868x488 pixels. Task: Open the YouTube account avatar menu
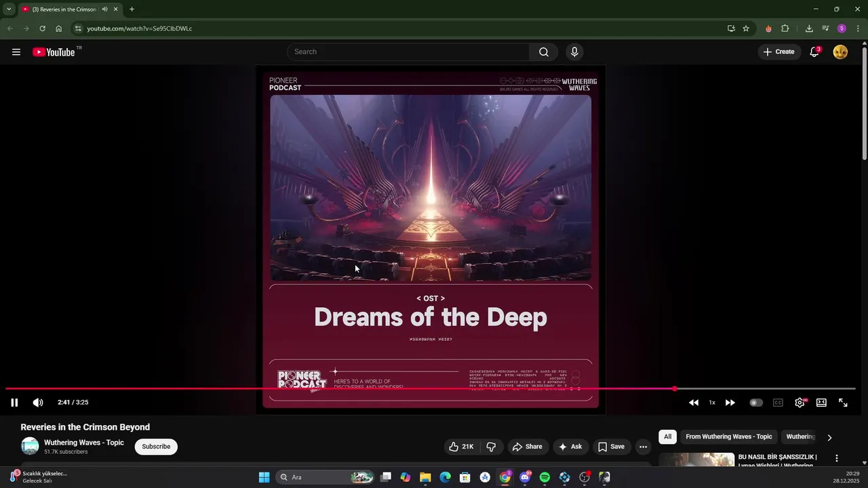click(x=840, y=52)
